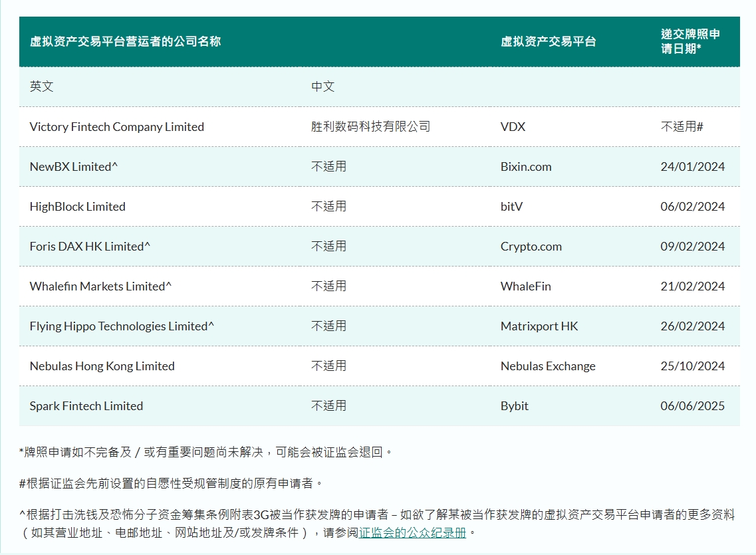Click date 09/02/2024

pos(692,247)
